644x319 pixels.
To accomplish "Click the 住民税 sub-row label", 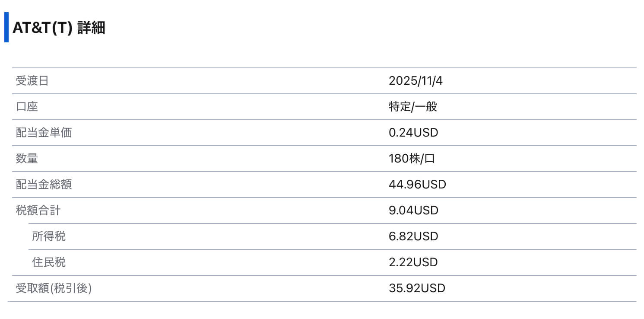I will pyautogui.click(x=49, y=262).
